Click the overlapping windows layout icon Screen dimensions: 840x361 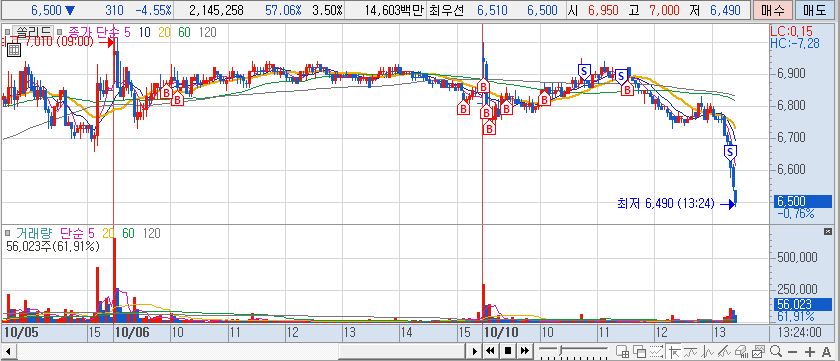640,351
